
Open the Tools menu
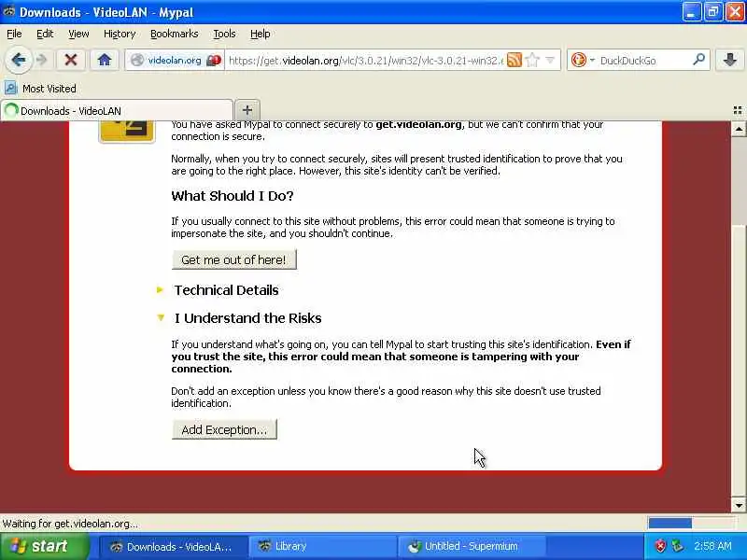pyautogui.click(x=224, y=34)
